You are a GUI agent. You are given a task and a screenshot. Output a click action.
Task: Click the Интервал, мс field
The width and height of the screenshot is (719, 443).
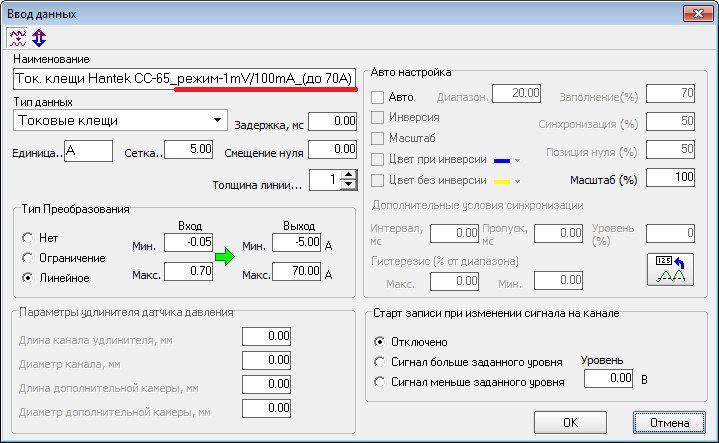pyautogui.click(x=454, y=233)
